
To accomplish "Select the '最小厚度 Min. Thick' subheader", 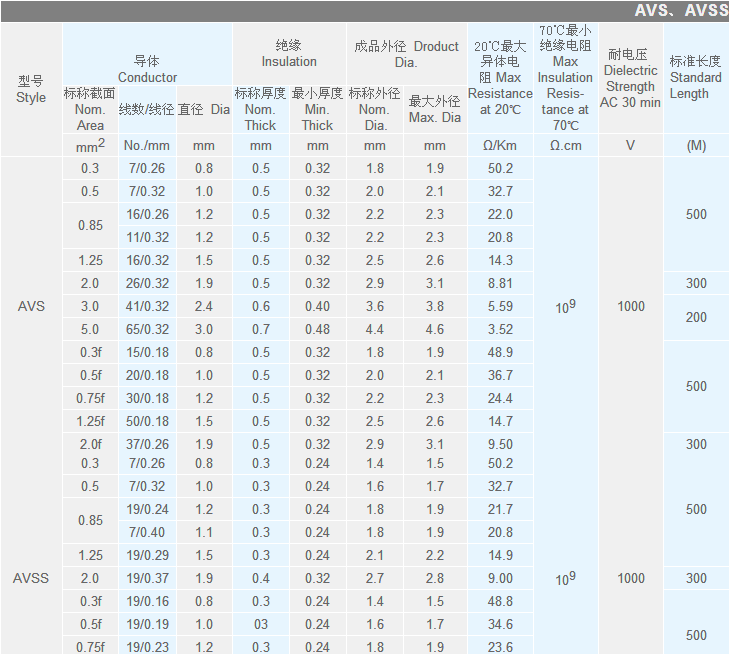I will tap(317, 109).
